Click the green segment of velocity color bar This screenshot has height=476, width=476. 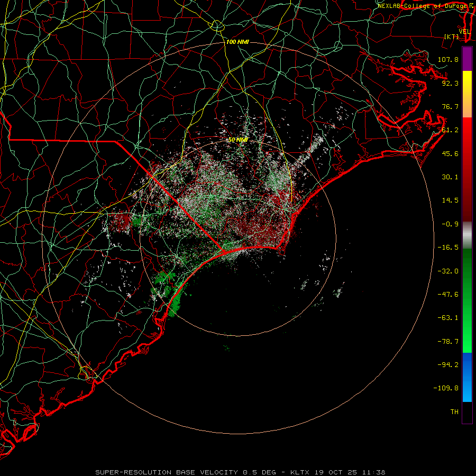(467, 300)
